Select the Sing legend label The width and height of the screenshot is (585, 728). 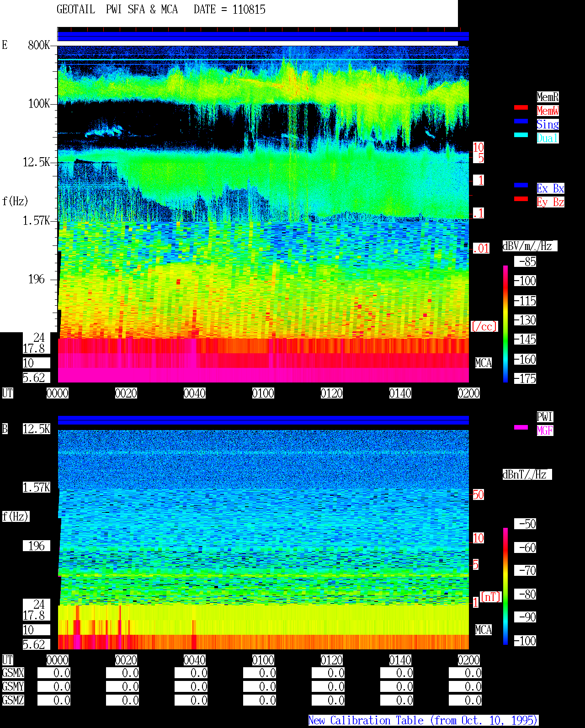548,124
